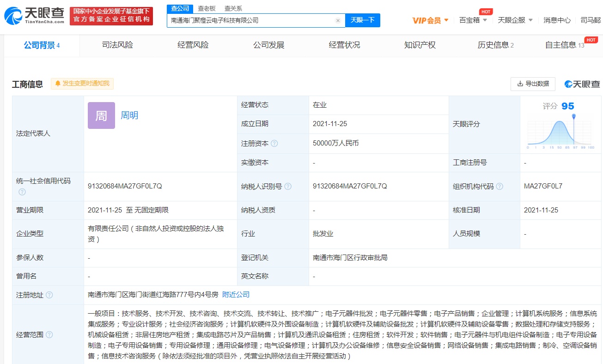Click registered capital 50000万人民币
Image resolution: width=603 pixels, height=364 pixels.
[x=336, y=143]
